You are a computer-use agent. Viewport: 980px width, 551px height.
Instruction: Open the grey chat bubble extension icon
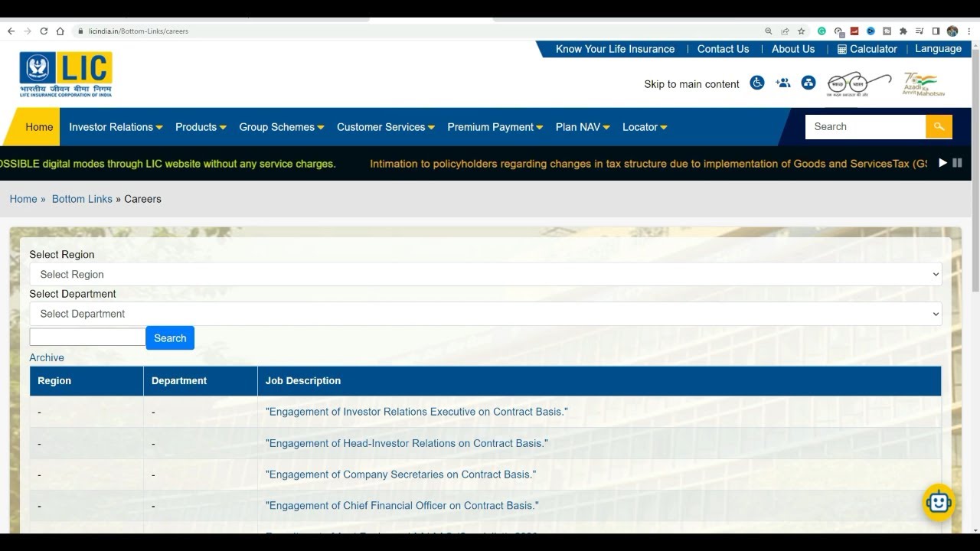(x=887, y=31)
